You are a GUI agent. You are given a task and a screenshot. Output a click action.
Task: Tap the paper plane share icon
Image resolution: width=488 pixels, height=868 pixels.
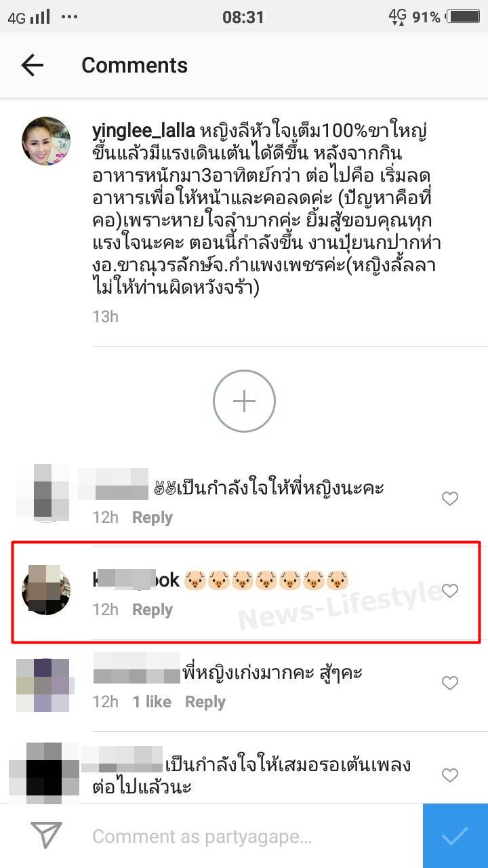(x=47, y=835)
